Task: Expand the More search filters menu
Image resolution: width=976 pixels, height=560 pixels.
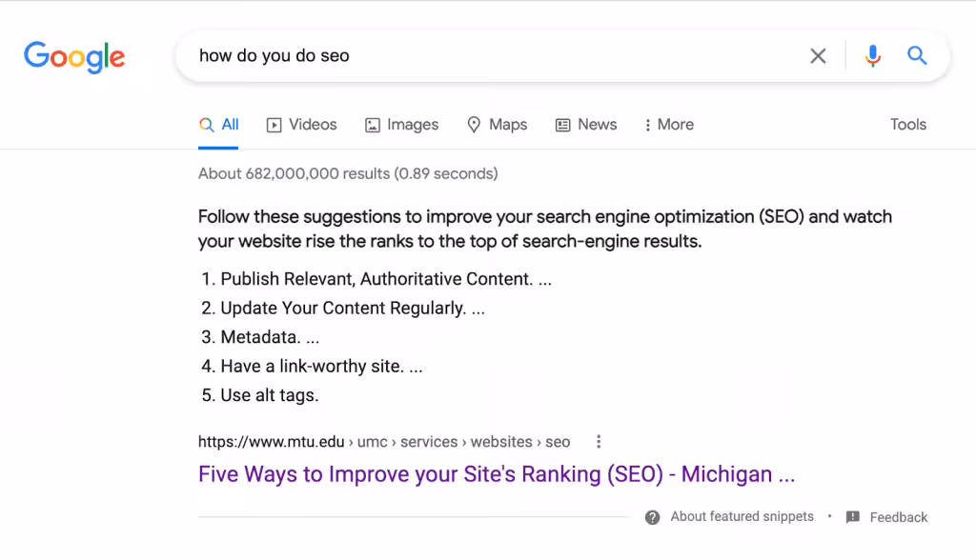Action: [x=668, y=124]
